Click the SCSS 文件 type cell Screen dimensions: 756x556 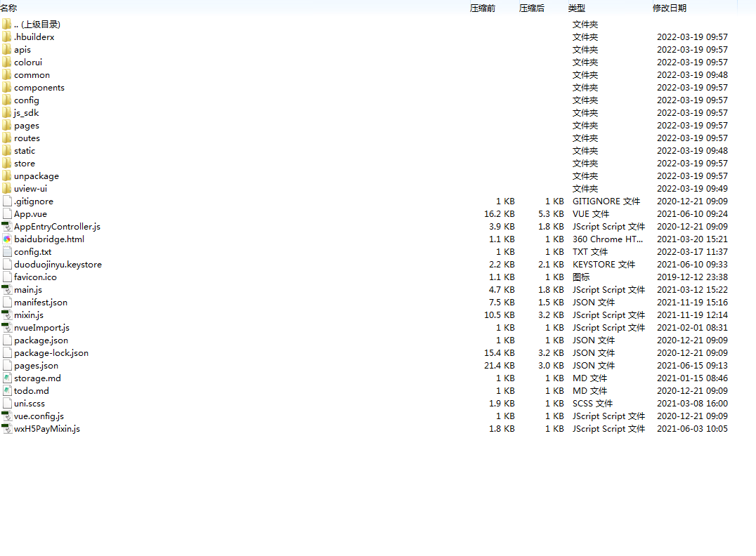(x=592, y=403)
